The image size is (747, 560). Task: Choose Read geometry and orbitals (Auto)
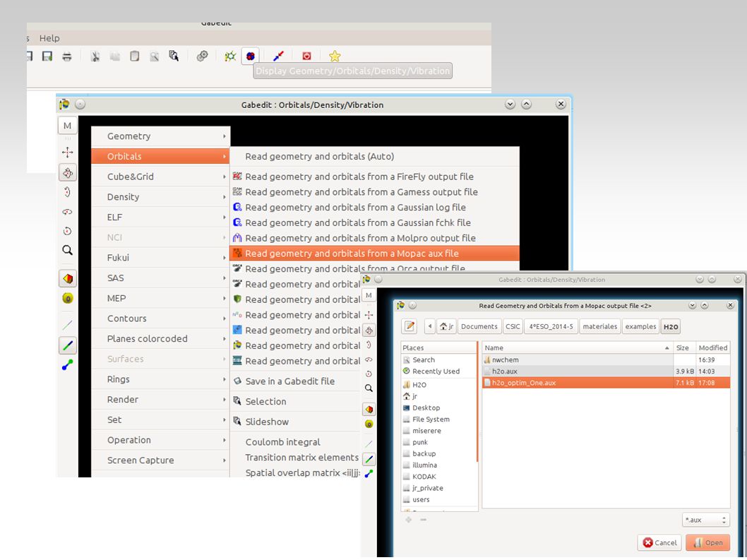pyautogui.click(x=374, y=156)
